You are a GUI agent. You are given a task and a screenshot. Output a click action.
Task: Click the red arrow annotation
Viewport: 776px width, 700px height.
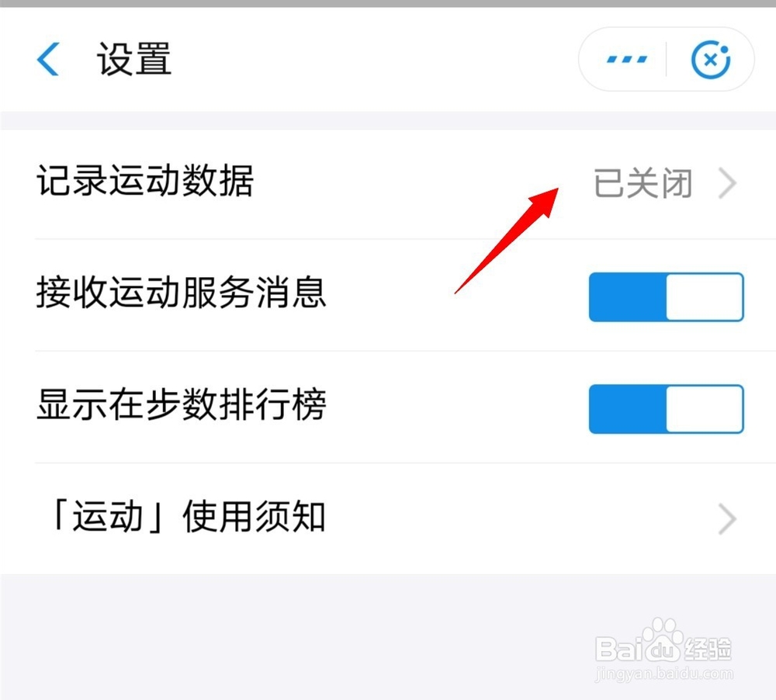click(x=507, y=240)
